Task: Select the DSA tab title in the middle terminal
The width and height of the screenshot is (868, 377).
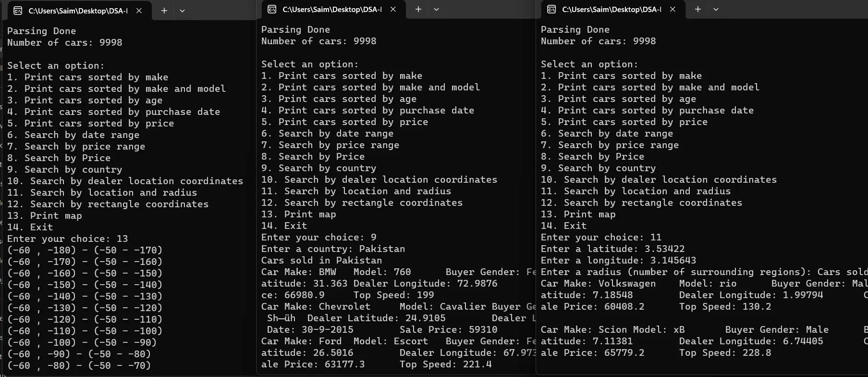Action: coord(332,9)
